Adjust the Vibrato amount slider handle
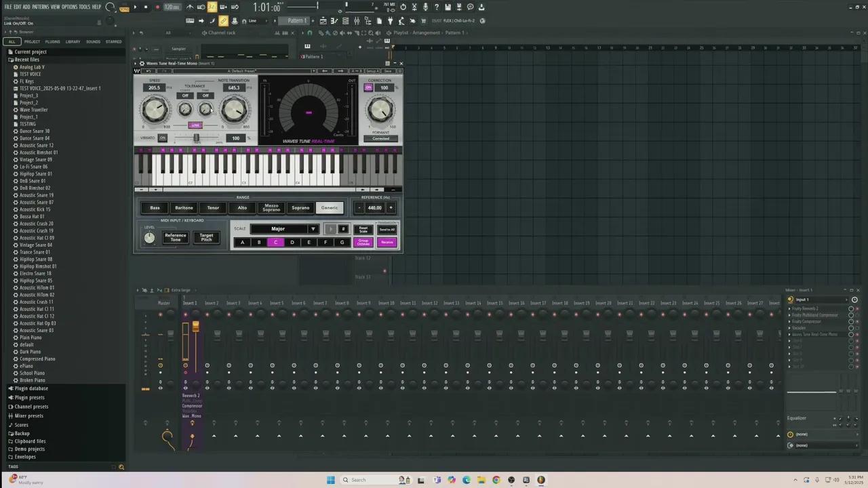This screenshot has height=488, width=868. pyautogui.click(x=196, y=138)
